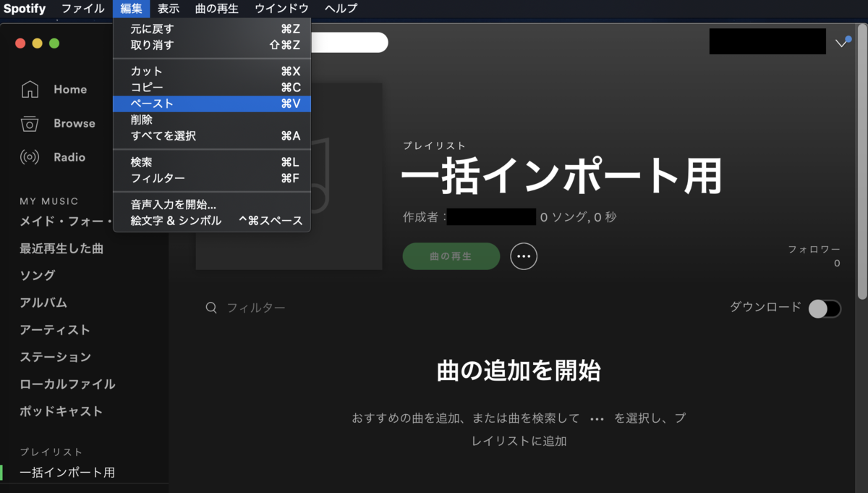Open ソング in My Music
Viewport: 868px width, 493px height.
38,275
